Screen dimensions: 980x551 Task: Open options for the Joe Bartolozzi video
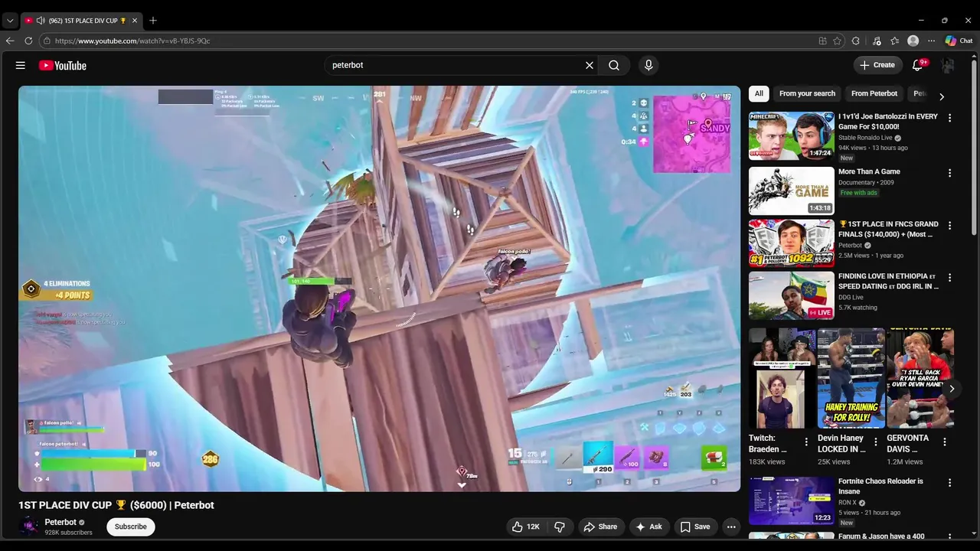click(x=949, y=118)
